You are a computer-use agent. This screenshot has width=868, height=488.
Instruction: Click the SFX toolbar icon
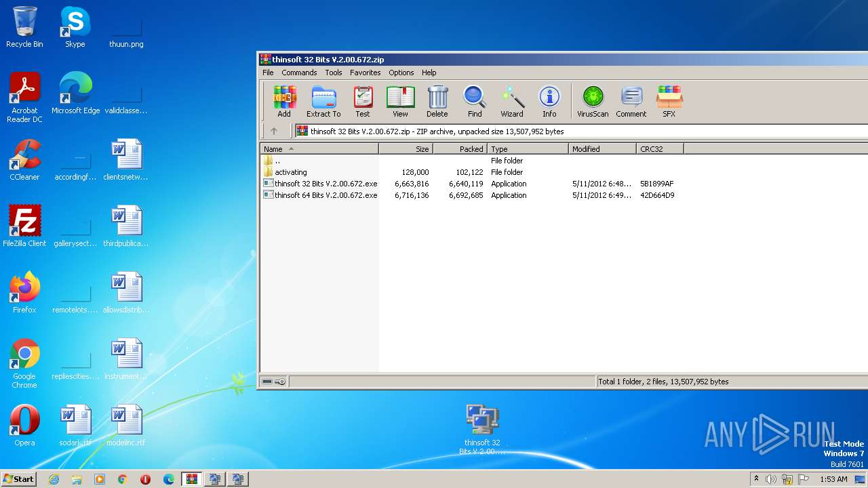669,102
